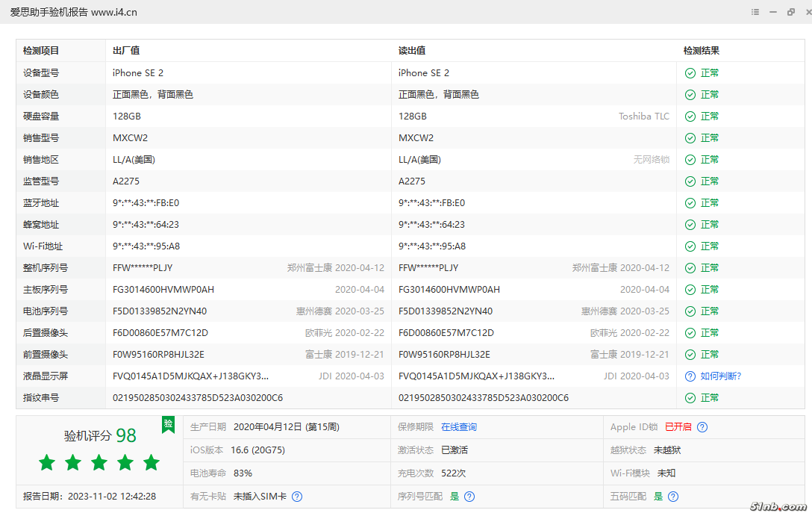This screenshot has width=812, height=516.
Task: Click the green check icon for 主板序列号
Action: (x=690, y=290)
